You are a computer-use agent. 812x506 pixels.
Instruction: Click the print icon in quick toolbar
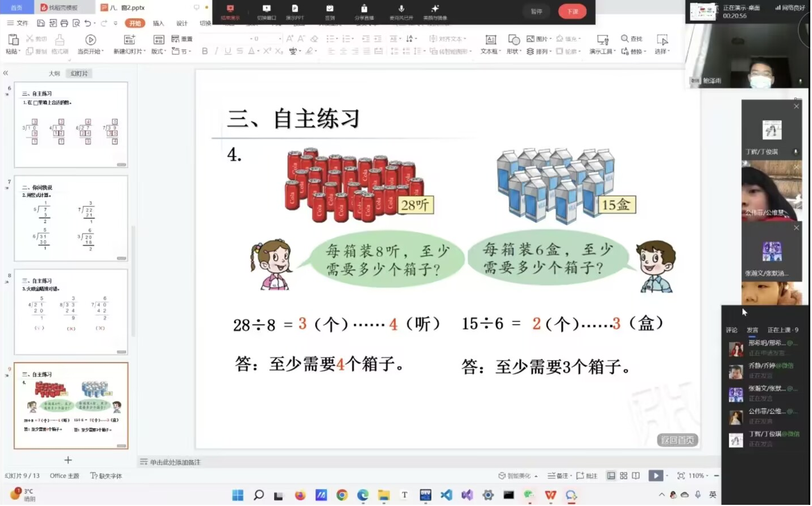coord(64,23)
